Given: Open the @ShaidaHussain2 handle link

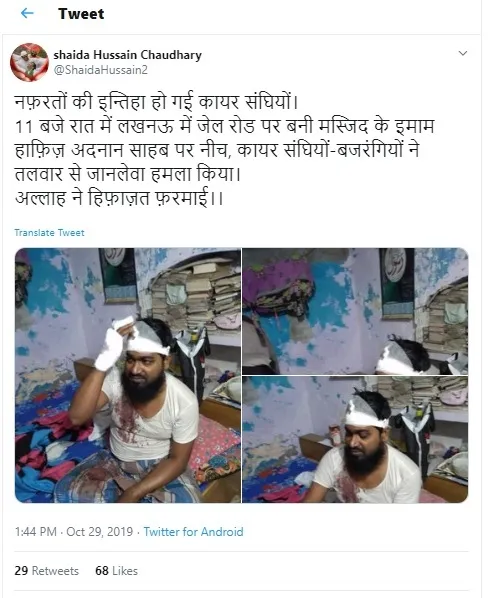Looking at the screenshot, I should pos(100,70).
